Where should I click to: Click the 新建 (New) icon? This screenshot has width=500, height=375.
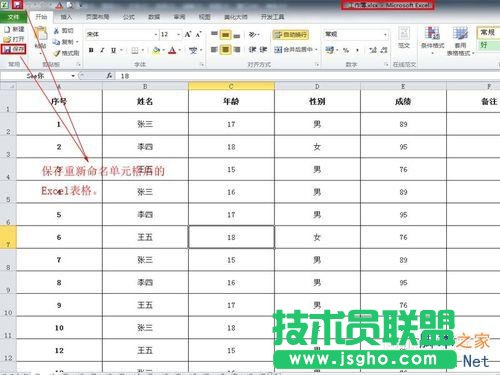pos(7,29)
